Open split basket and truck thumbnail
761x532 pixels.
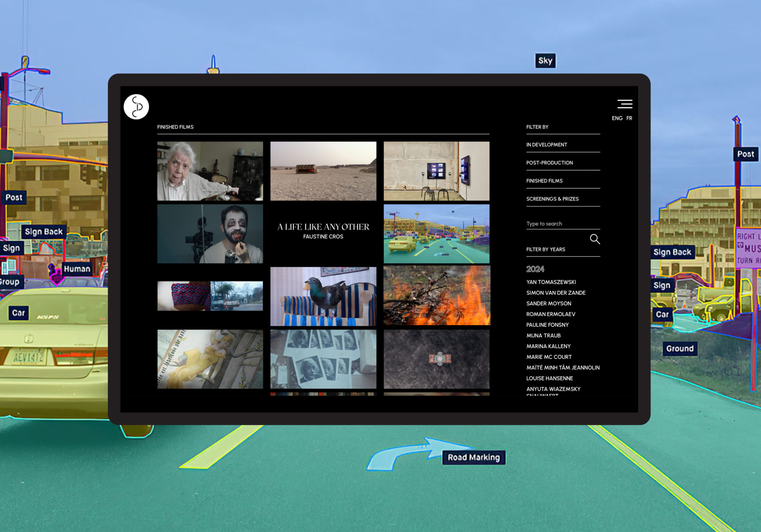(210, 296)
